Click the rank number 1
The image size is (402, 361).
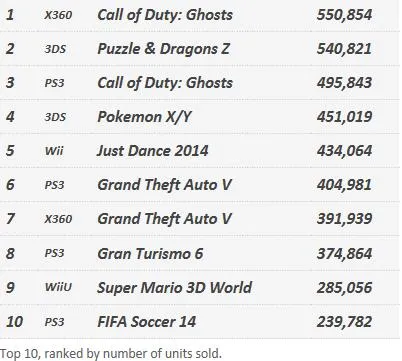(10, 15)
